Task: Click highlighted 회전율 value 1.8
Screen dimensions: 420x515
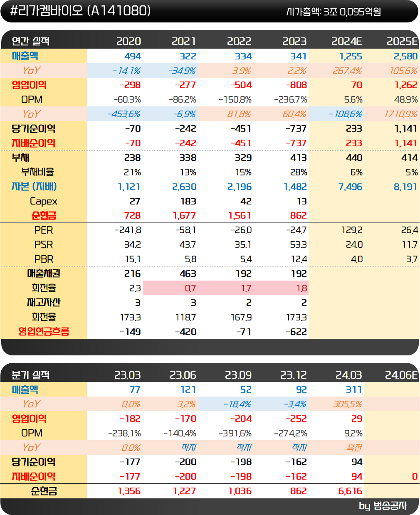Action: point(302,288)
